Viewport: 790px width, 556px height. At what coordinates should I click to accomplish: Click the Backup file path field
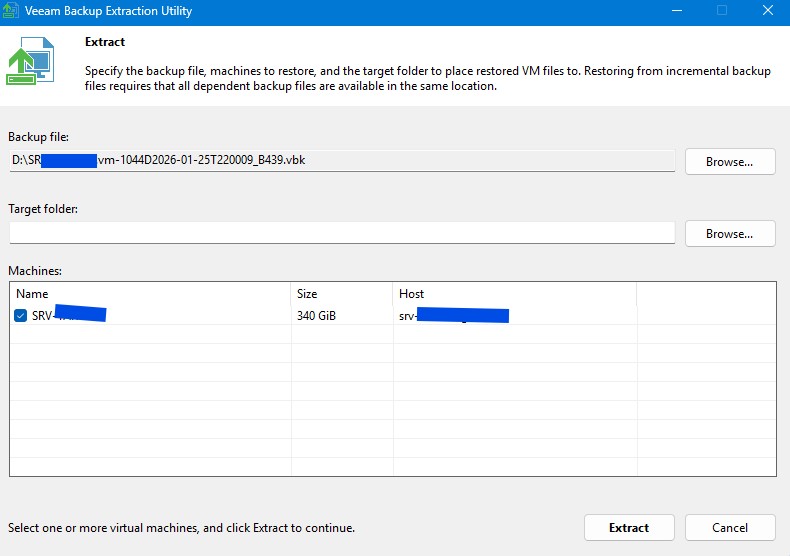pos(340,160)
